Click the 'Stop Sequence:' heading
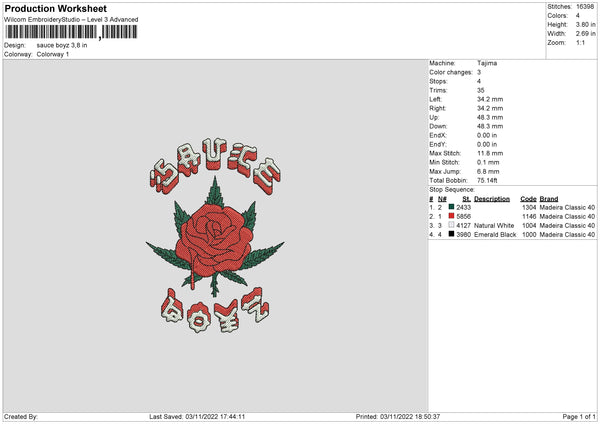Screen dimensions: 600x424 (x=452, y=189)
